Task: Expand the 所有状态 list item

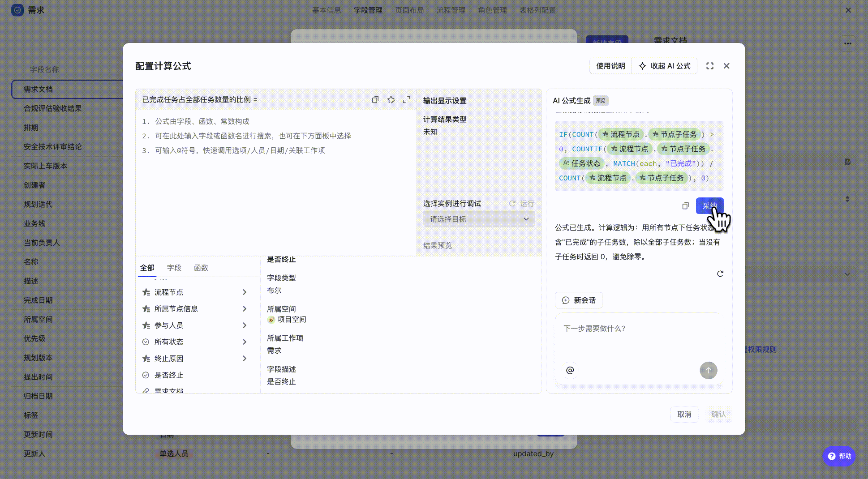Action: pos(245,342)
